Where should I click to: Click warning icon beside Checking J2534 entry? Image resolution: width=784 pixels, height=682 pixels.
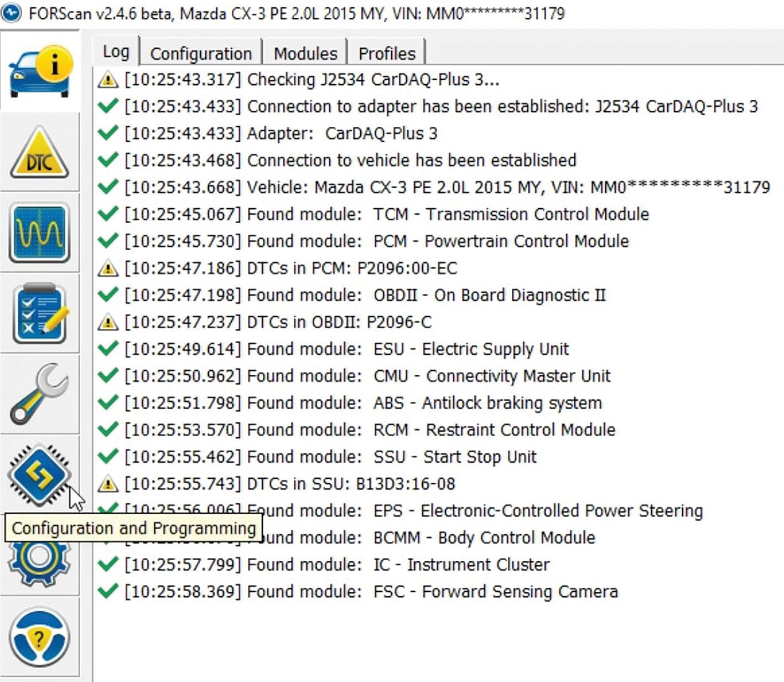108,80
